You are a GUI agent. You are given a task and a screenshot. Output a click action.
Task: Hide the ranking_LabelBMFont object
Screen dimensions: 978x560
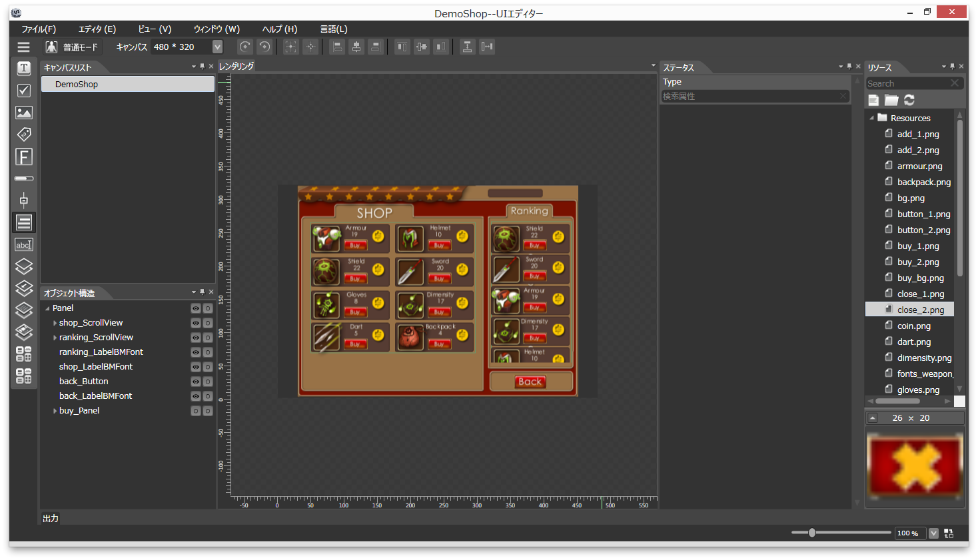pyautogui.click(x=195, y=352)
